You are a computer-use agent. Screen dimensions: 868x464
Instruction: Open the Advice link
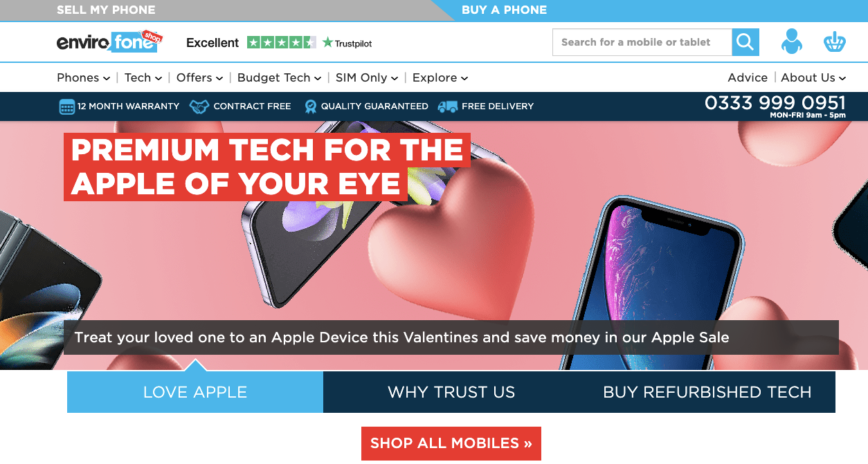point(748,77)
